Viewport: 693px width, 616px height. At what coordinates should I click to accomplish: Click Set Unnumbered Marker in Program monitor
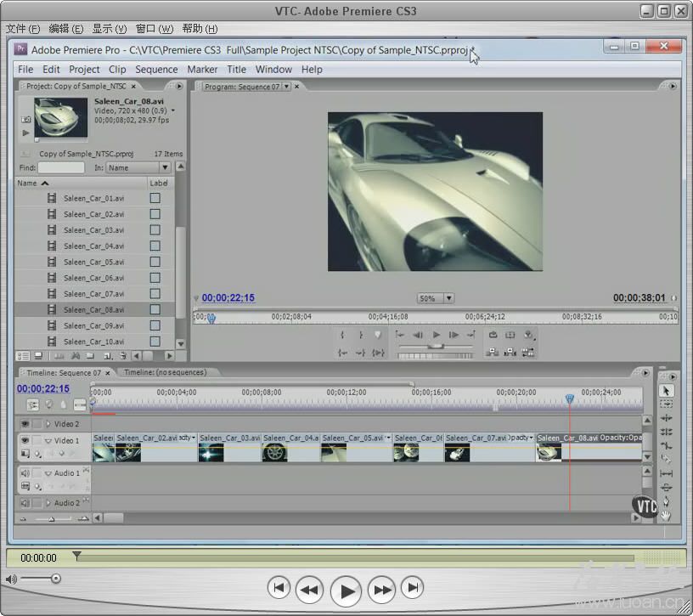pos(378,335)
